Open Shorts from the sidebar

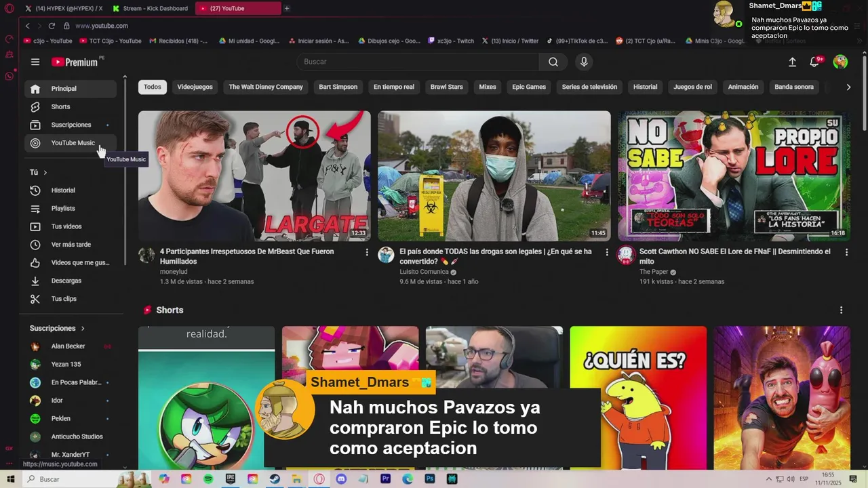point(71,107)
